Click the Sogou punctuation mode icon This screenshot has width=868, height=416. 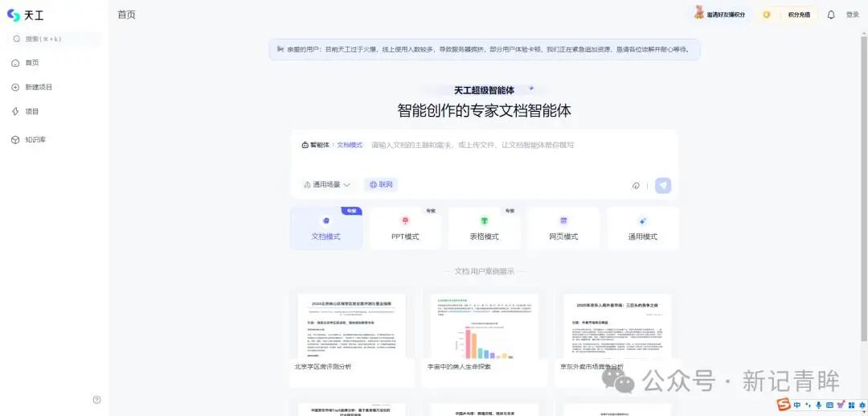point(809,405)
